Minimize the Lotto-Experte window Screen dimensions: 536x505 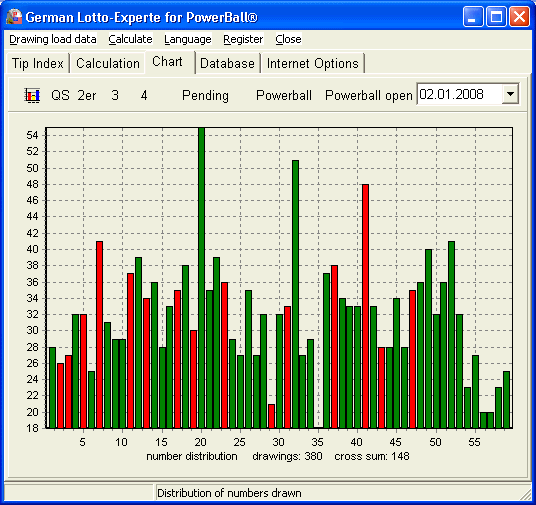[473, 17]
